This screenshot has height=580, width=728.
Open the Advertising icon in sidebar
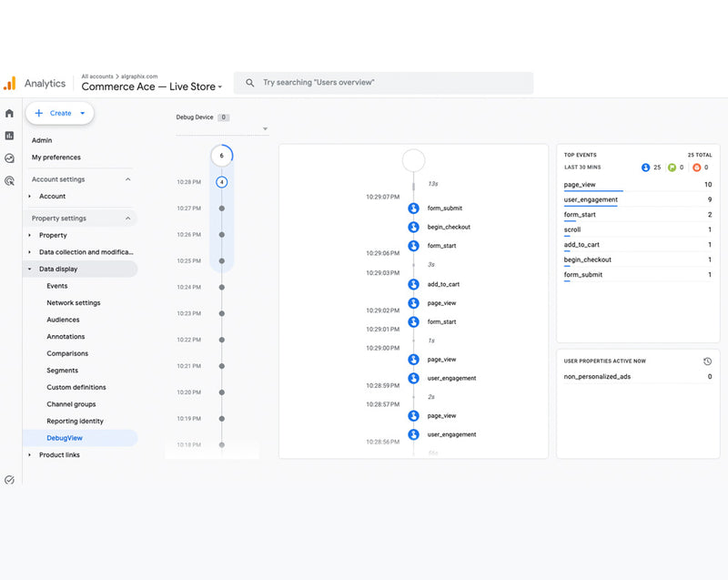tap(9, 180)
